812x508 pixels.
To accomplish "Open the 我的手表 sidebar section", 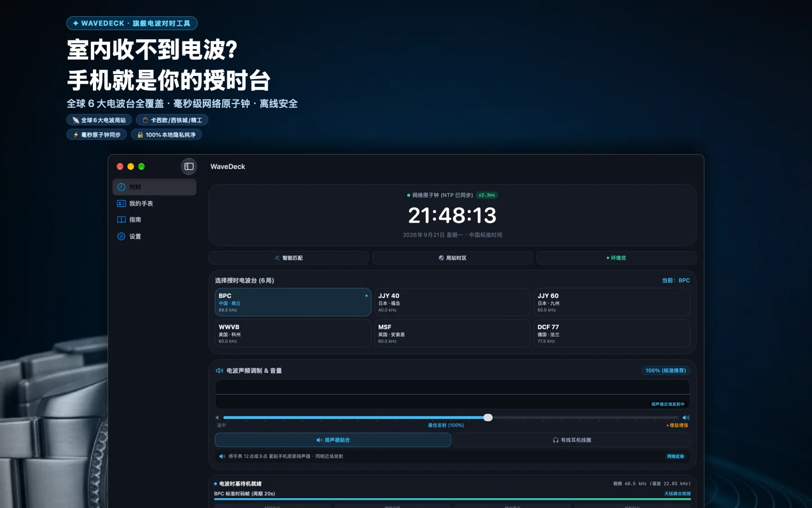I will [154, 204].
